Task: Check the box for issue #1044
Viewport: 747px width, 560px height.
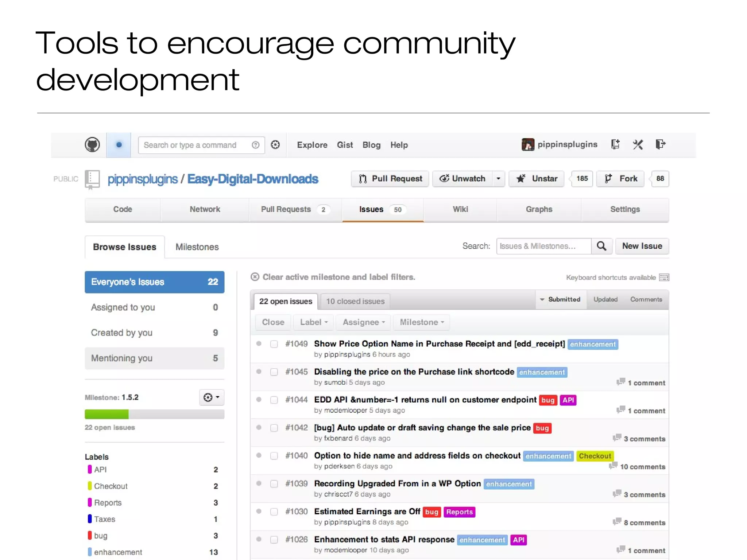Action: [x=274, y=400]
